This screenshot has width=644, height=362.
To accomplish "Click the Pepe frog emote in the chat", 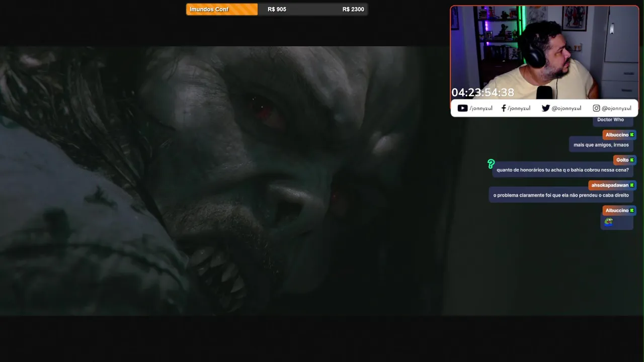I will coord(608,222).
